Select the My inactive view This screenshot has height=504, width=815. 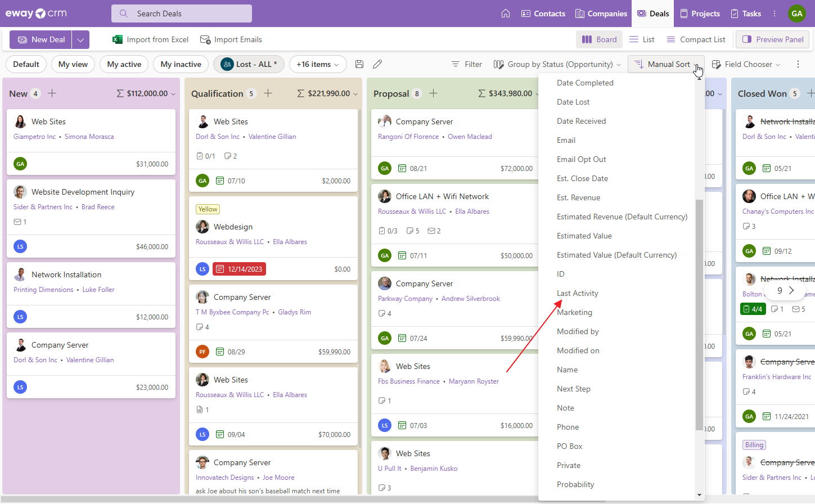tap(181, 64)
